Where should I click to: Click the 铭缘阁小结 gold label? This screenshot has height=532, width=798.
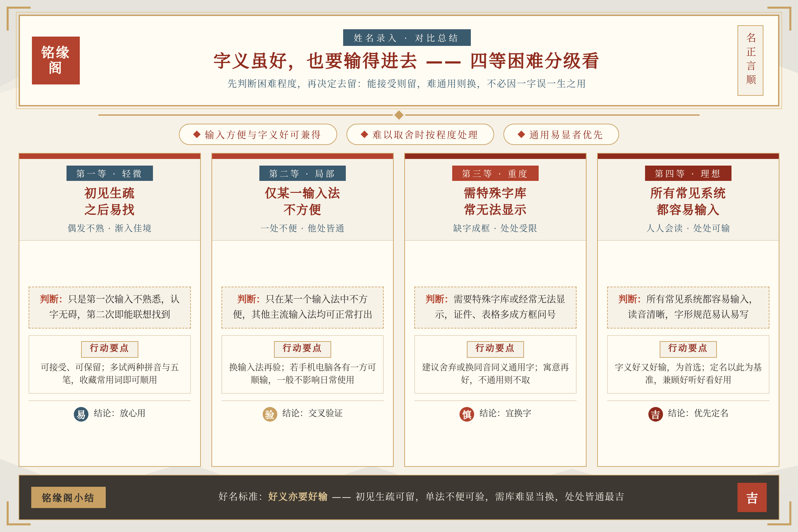[x=68, y=497]
